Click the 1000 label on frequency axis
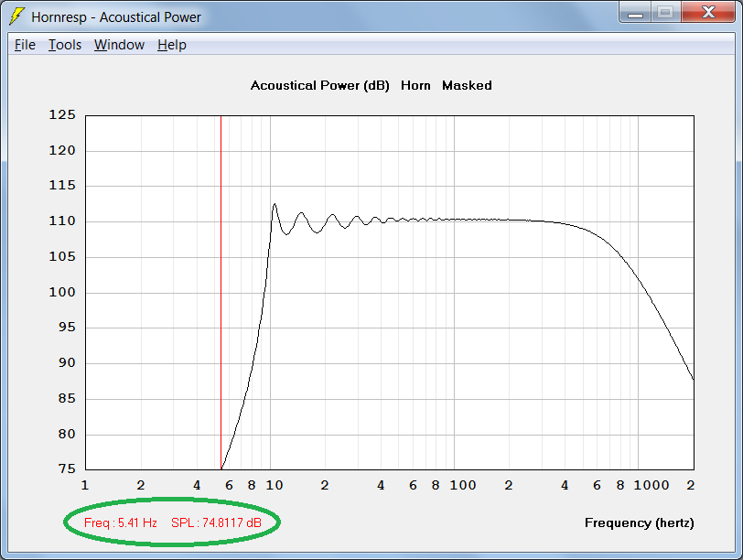The height and width of the screenshot is (560, 743). [x=651, y=485]
